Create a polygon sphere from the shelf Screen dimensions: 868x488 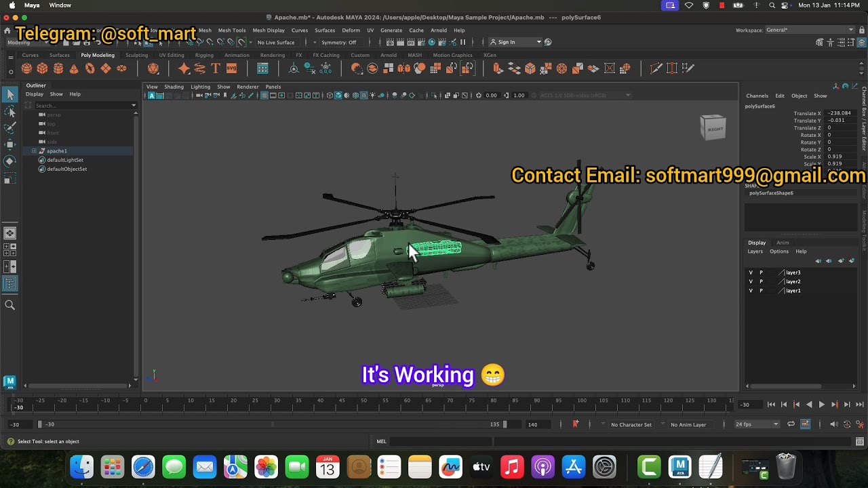[x=26, y=68]
